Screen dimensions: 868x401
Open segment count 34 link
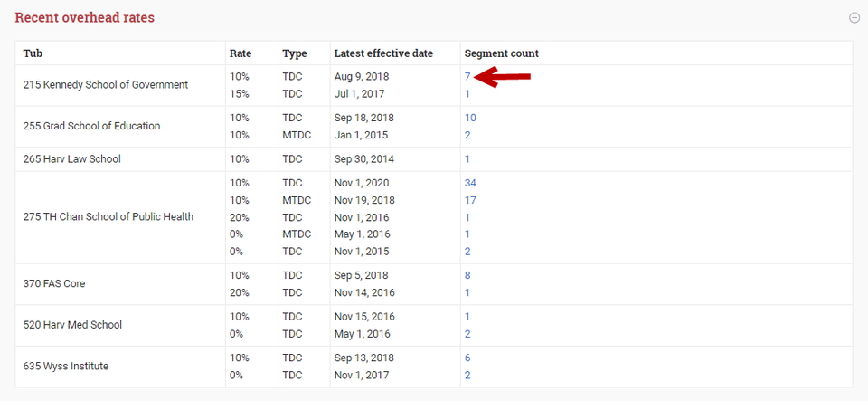[470, 183]
